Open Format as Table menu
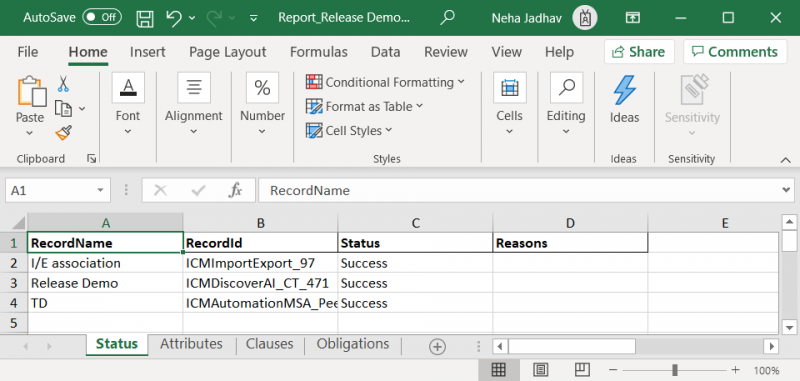The image size is (800, 381). pyautogui.click(x=364, y=107)
